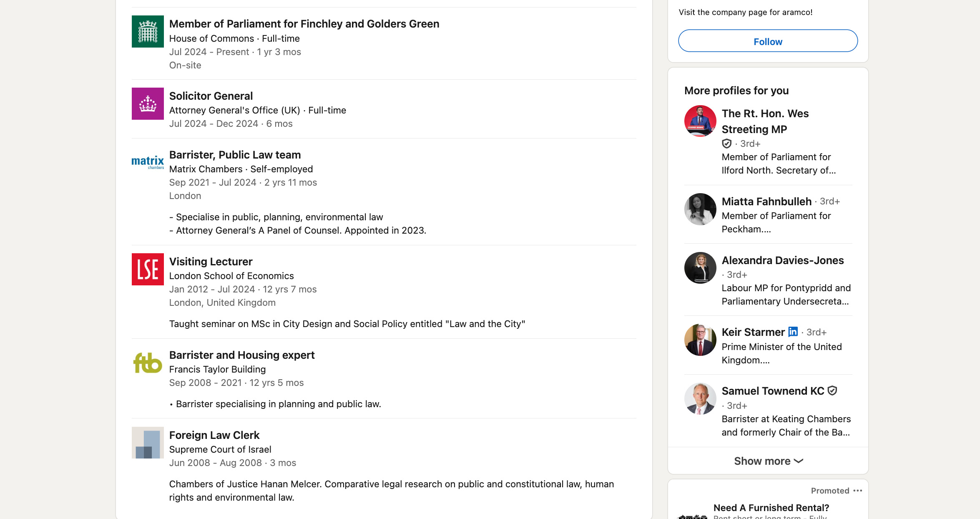
Task: Follow the aramco company page
Action: tap(768, 41)
